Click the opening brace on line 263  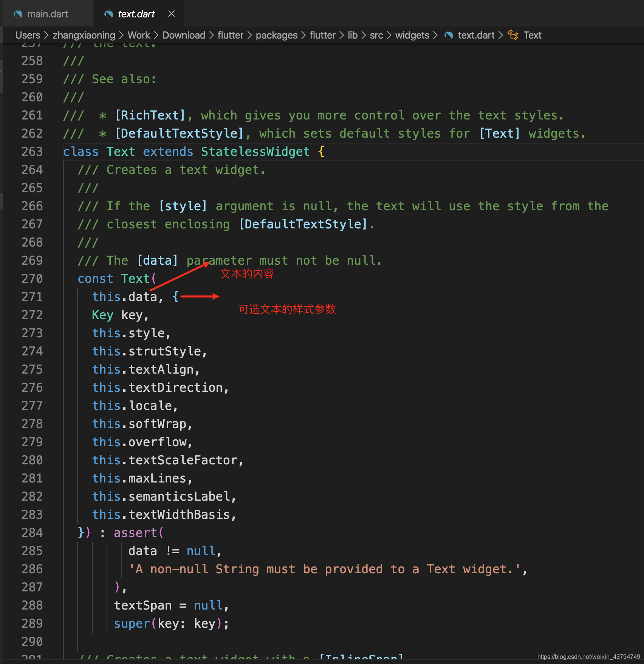(x=321, y=152)
